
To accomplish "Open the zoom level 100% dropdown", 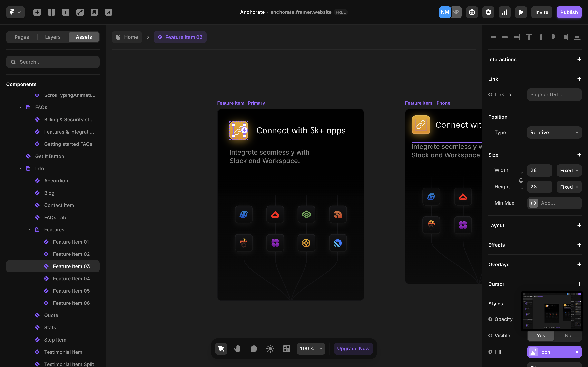I will pos(311,349).
